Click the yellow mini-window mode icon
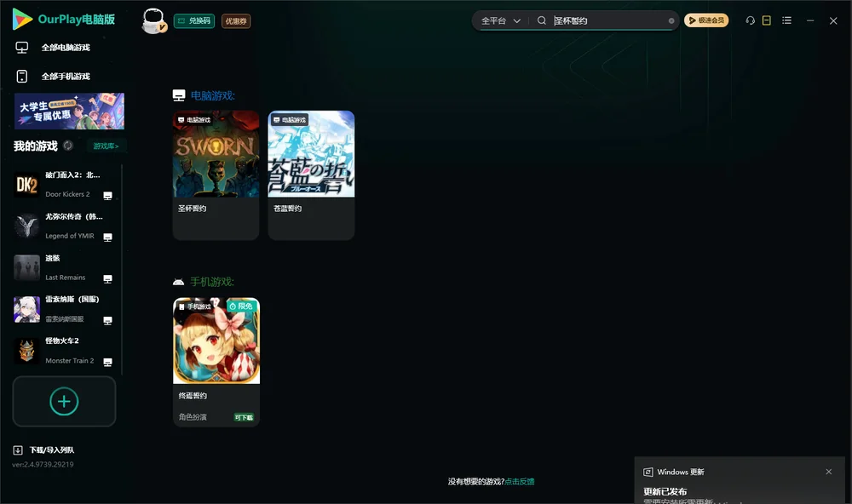 click(767, 20)
